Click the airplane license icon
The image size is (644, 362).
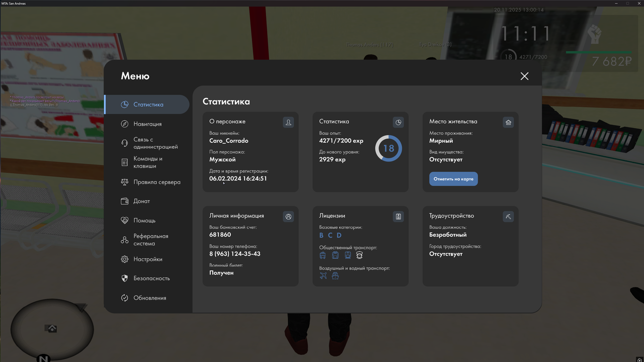coord(323,276)
